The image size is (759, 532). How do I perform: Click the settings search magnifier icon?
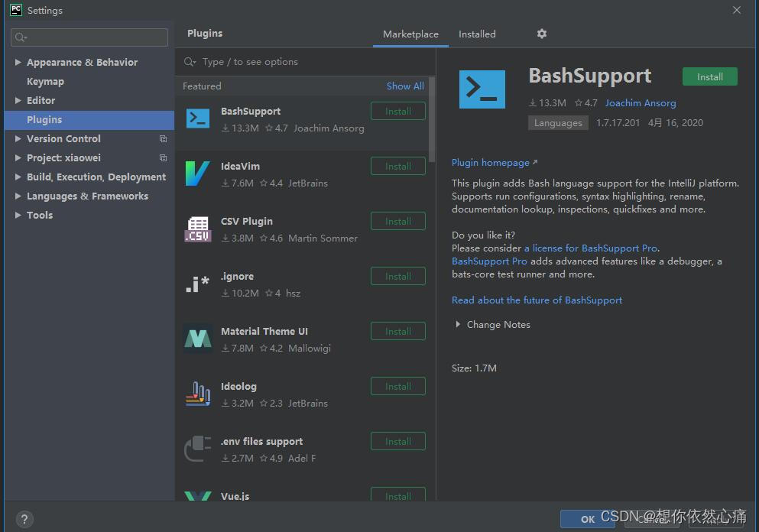pyautogui.click(x=21, y=37)
